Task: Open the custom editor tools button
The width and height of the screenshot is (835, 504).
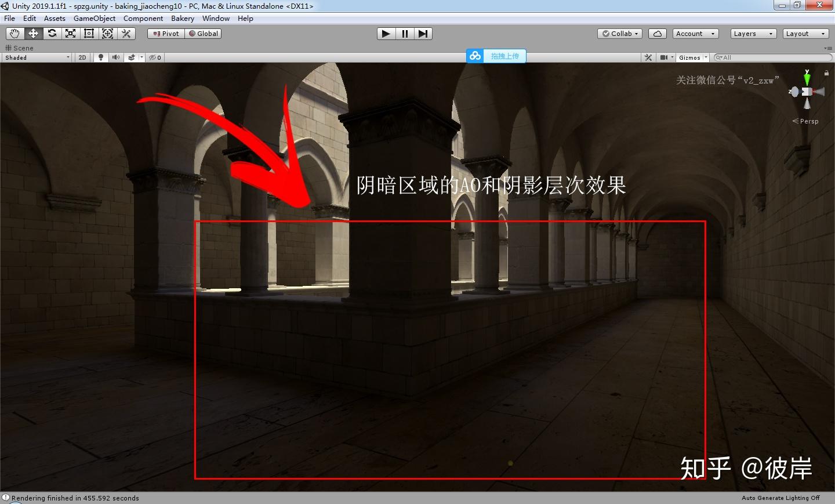Action: point(126,34)
